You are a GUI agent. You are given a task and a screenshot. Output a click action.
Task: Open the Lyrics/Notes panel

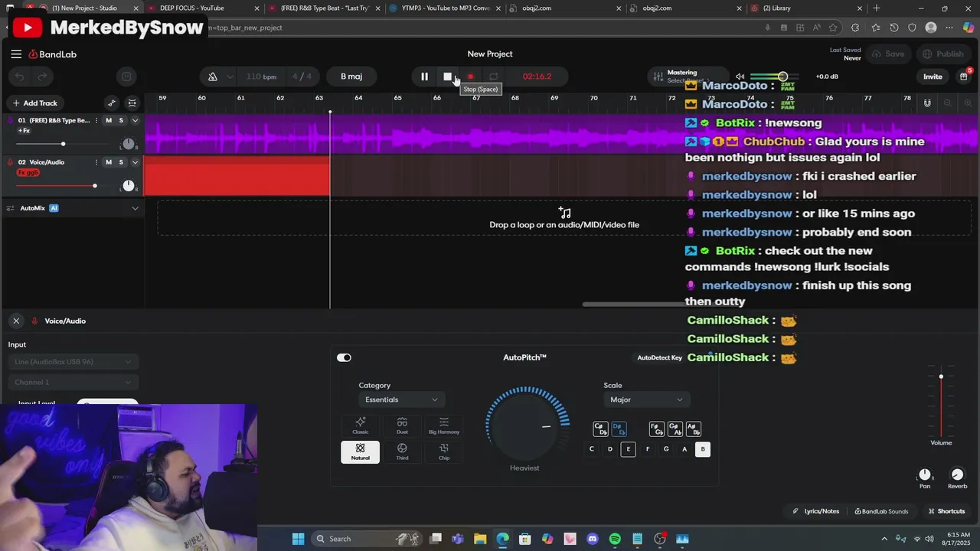(816, 511)
